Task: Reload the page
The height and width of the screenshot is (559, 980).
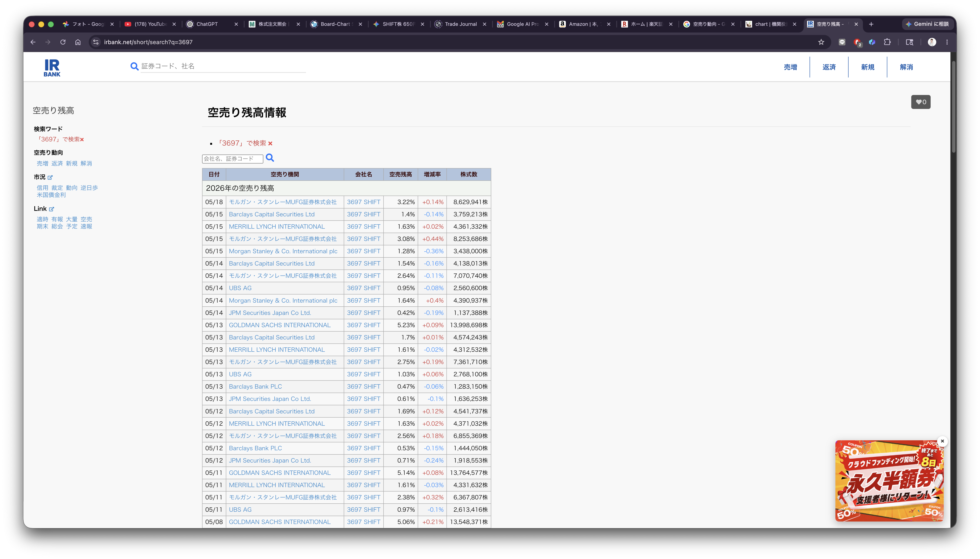Action: click(63, 42)
